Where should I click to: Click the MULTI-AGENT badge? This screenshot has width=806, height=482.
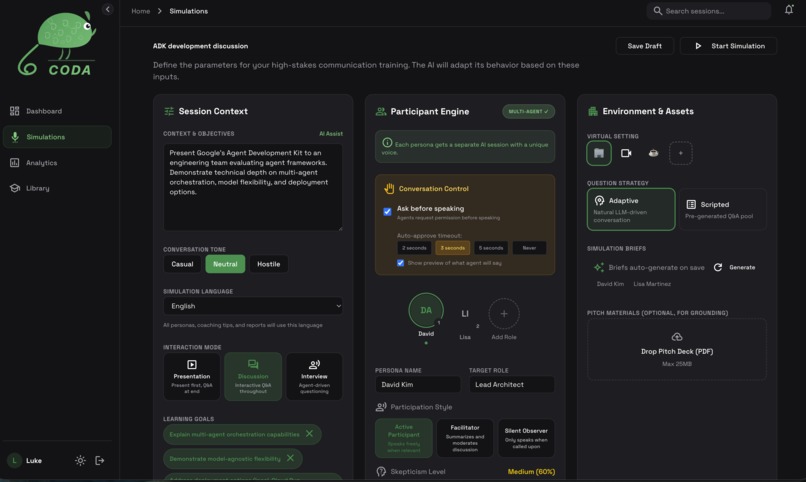pyautogui.click(x=528, y=112)
